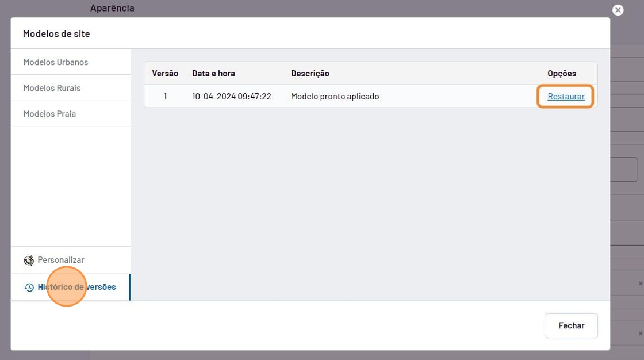Click the Aparência heading behind the dialog
The height and width of the screenshot is (360, 644).
tap(112, 8)
